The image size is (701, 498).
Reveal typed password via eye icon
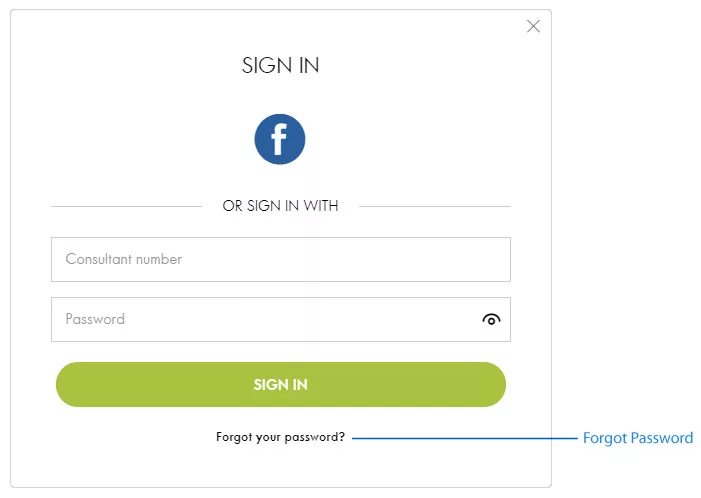coord(491,320)
